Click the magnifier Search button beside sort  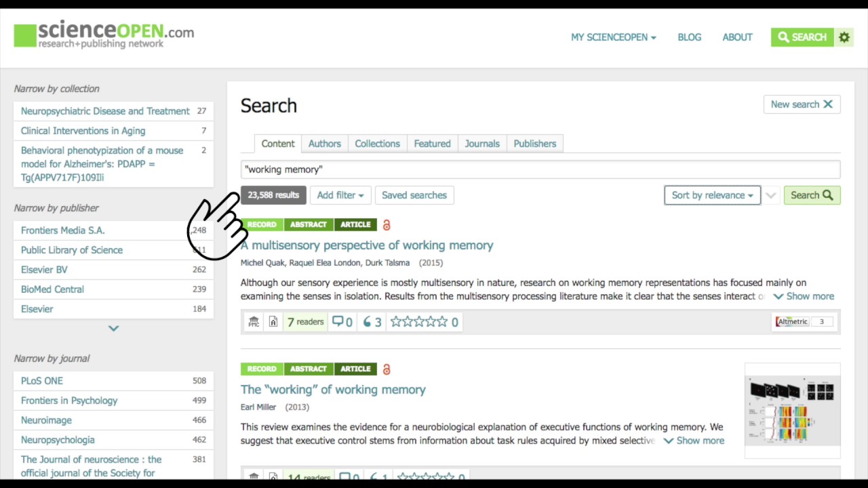pos(812,195)
